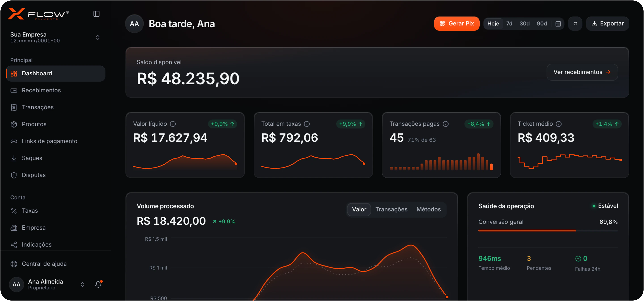Select the 7d period filter
Viewport: 644px width, 301px height.
pos(509,23)
